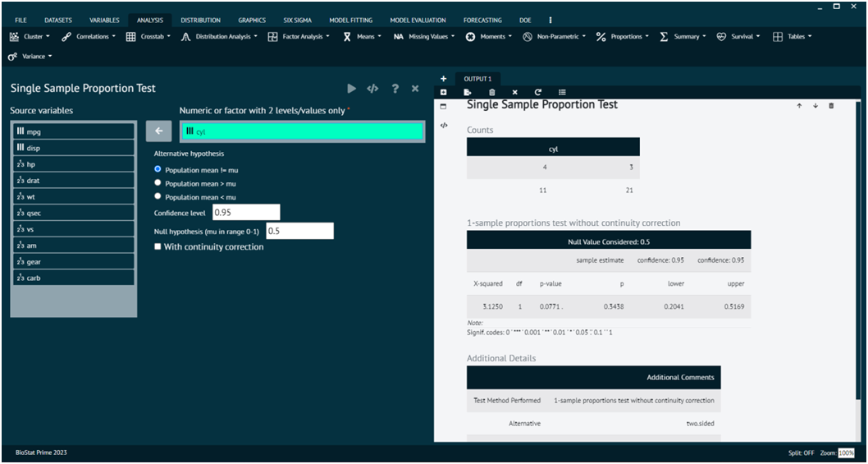Select 'Population mean < mu' option
868x464 pixels.
pyautogui.click(x=158, y=196)
